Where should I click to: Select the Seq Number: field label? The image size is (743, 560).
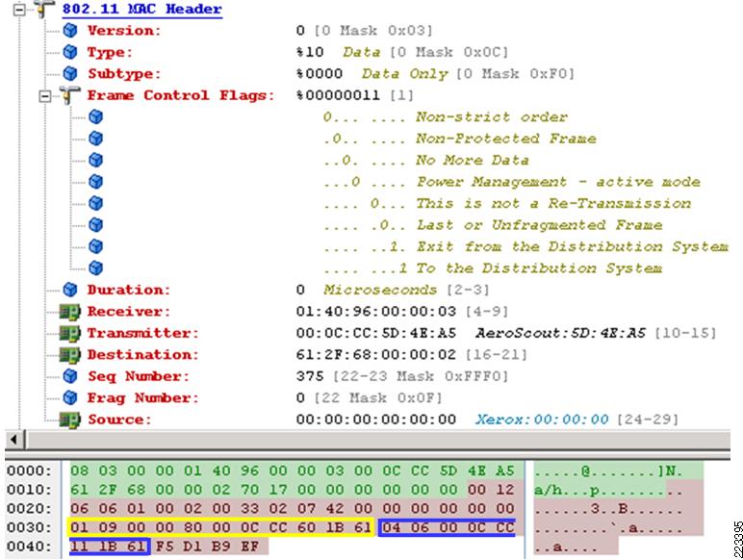(x=139, y=377)
